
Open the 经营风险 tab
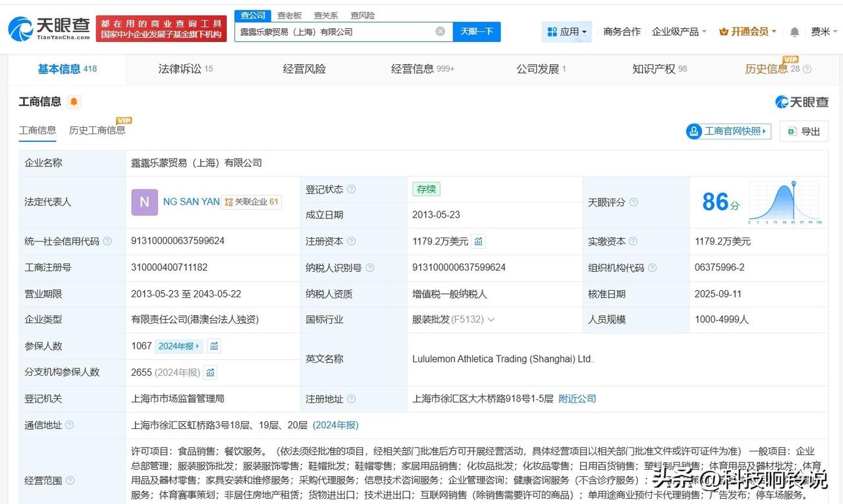tap(304, 69)
